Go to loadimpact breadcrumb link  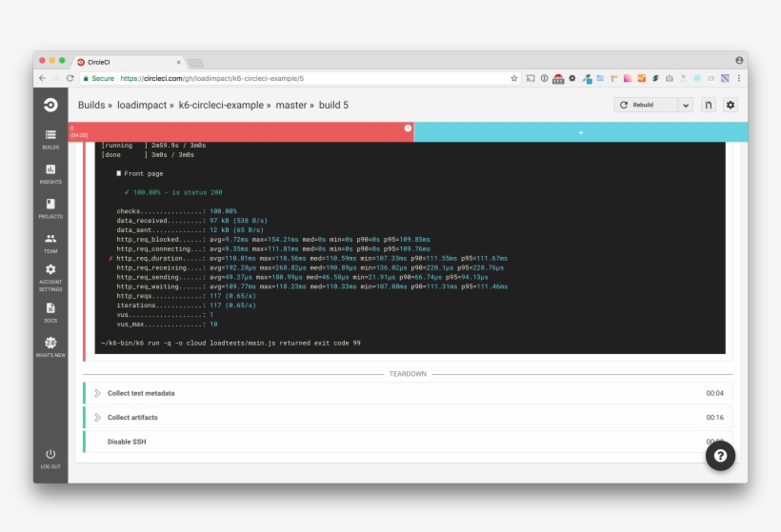click(x=142, y=105)
